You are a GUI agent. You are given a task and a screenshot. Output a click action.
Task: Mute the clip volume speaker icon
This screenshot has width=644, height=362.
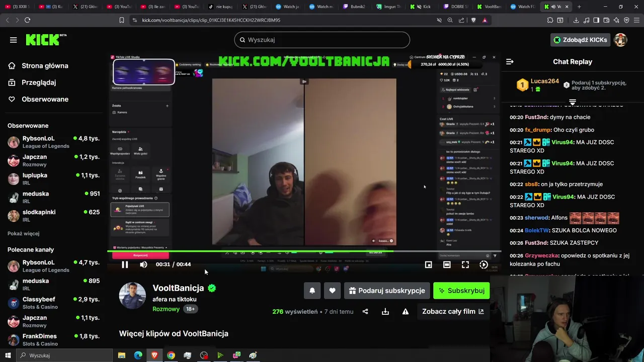coord(143,264)
